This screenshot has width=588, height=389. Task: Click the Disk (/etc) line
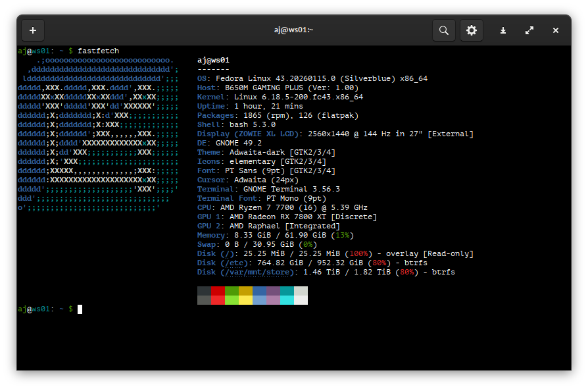click(312, 263)
